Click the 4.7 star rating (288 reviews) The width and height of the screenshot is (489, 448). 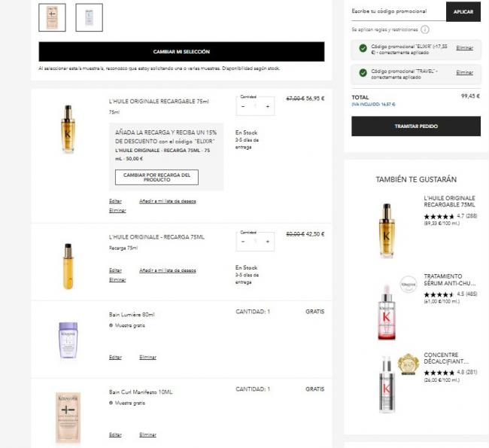(x=451, y=216)
